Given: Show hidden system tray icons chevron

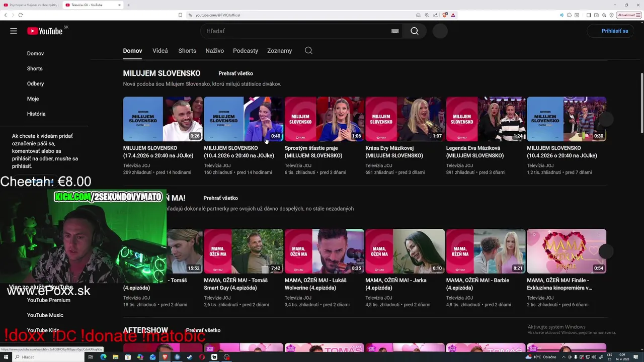Looking at the screenshot, I should tap(562, 357).
